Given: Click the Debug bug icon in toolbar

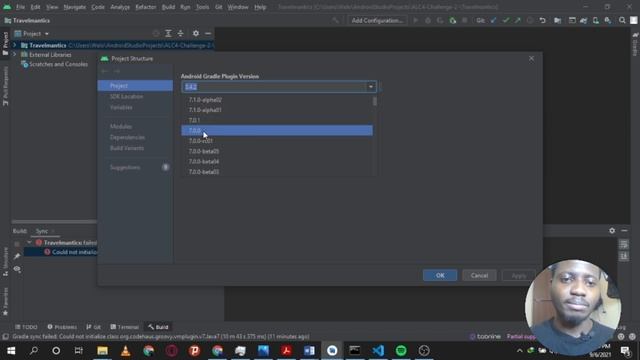Looking at the screenshot, I should [x=428, y=20].
